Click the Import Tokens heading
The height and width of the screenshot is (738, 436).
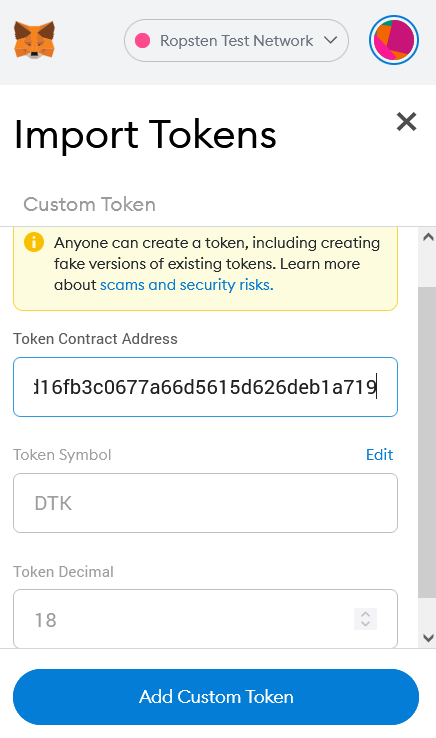pyautogui.click(x=145, y=135)
